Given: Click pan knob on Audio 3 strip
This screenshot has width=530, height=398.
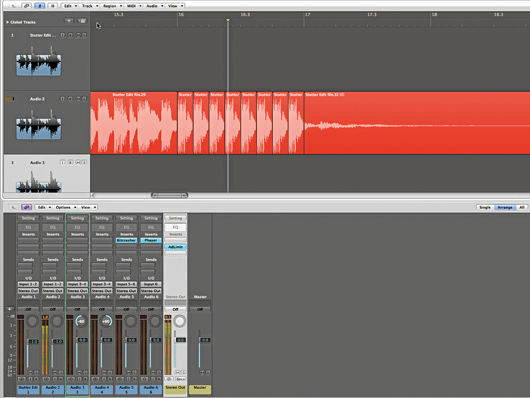Looking at the screenshot, I should [x=81, y=321].
